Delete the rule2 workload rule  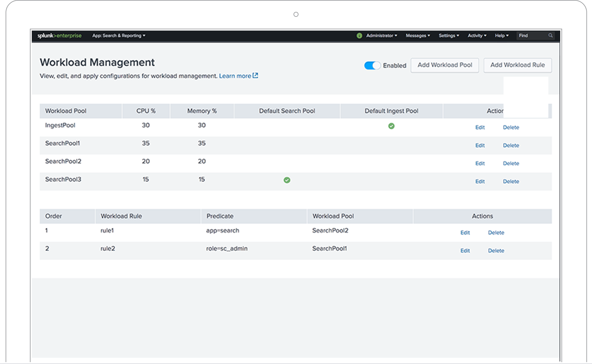coord(496,251)
